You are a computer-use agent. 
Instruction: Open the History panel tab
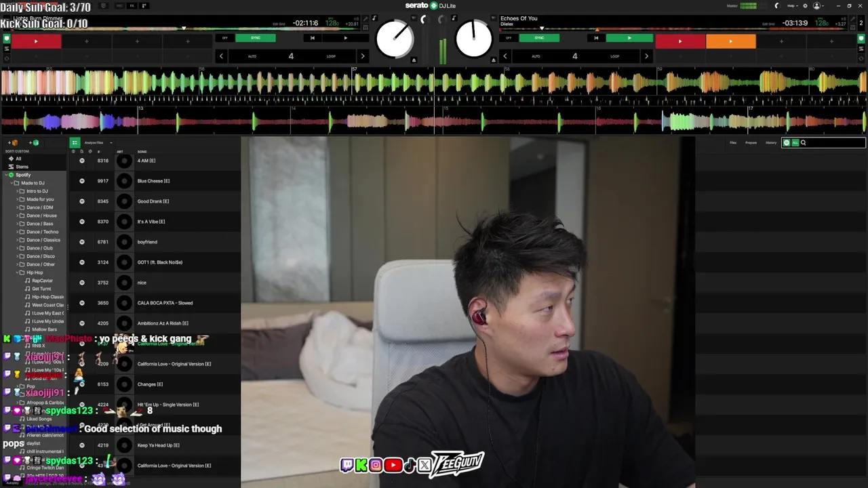[771, 143]
